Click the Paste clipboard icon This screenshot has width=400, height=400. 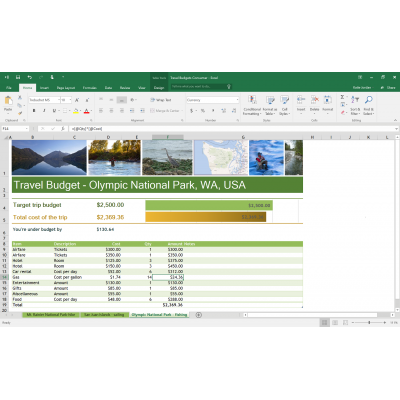point(8,104)
